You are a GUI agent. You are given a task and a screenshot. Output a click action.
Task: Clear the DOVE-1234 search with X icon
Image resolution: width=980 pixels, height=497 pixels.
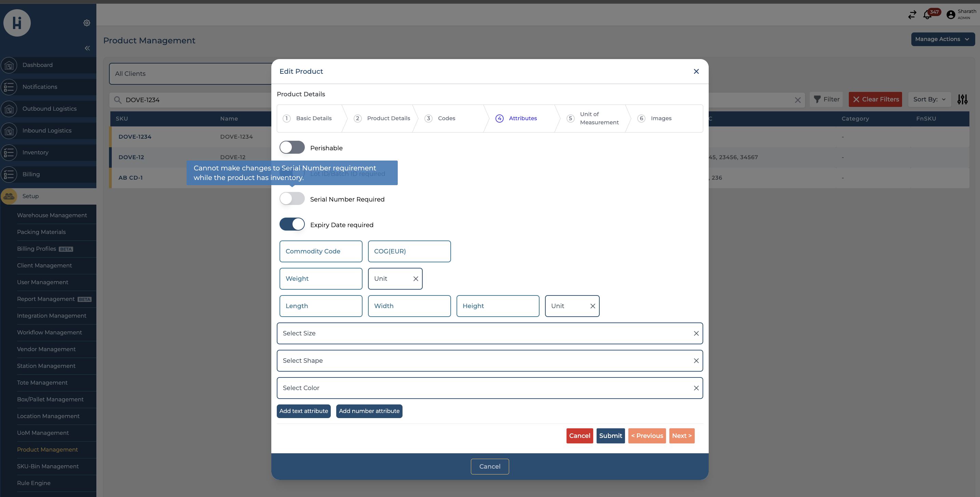pyautogui.click(x=798, y=100)
